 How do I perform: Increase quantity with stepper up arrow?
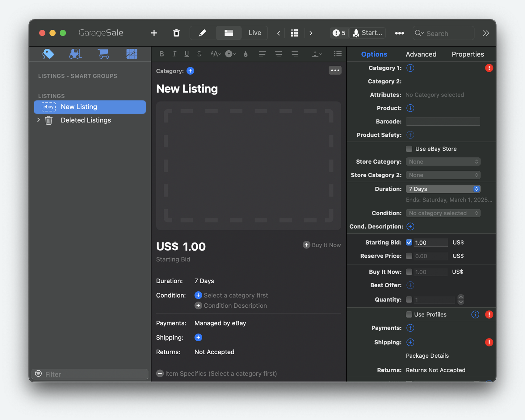[461, 297]
